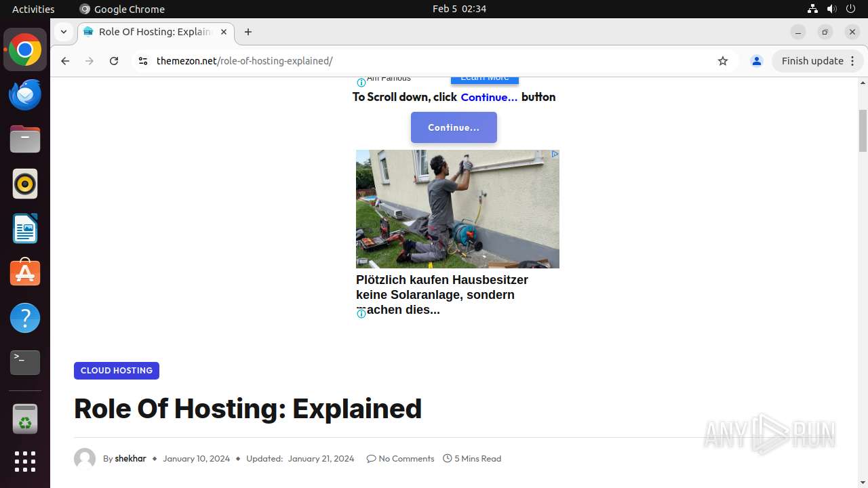Expand the tab search dropdown
The image size is (868, 488).
pos(63,32)
